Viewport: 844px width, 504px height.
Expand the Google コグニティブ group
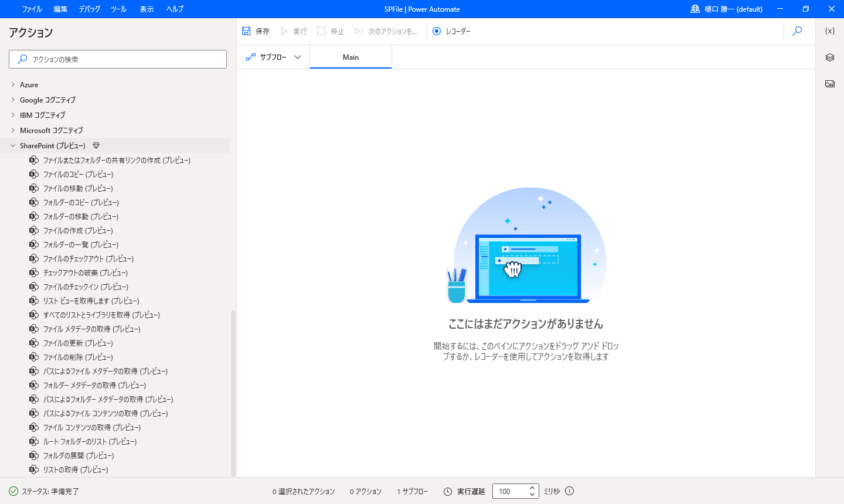(x=13, y=100)
